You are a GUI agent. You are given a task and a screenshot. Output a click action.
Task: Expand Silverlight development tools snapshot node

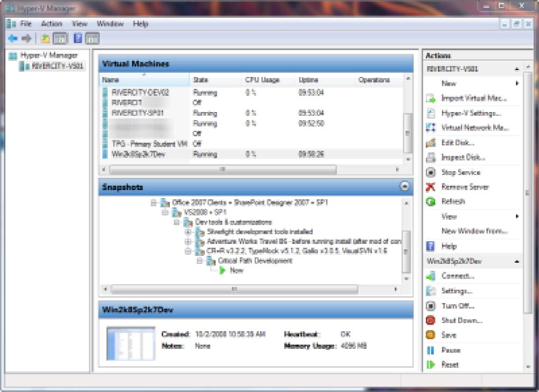pyautogui.click(x=188, y=232)
